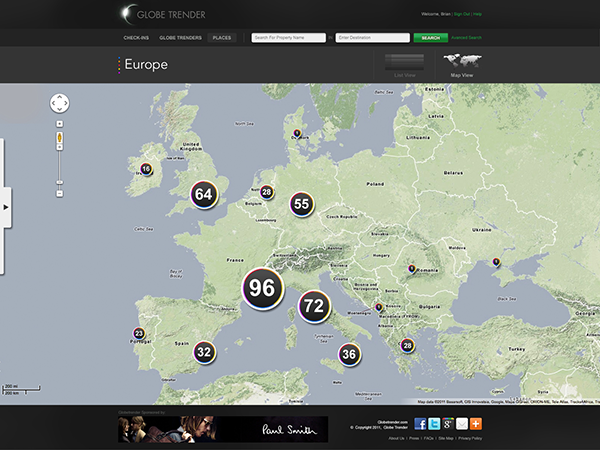Select the 72 cluster marker in Italy
The width and height of the screenshot is (600, 450).
pos(314,306)
